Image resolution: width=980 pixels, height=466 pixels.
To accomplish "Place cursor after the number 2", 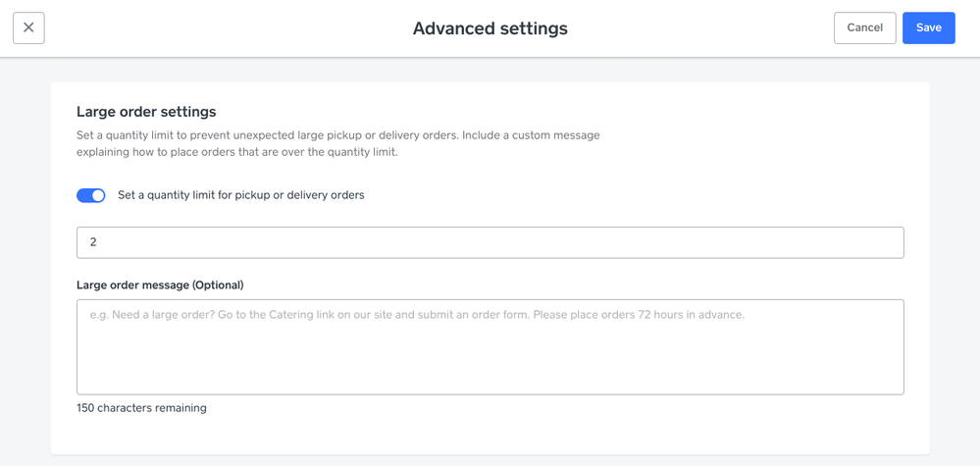I will (98, 242).
